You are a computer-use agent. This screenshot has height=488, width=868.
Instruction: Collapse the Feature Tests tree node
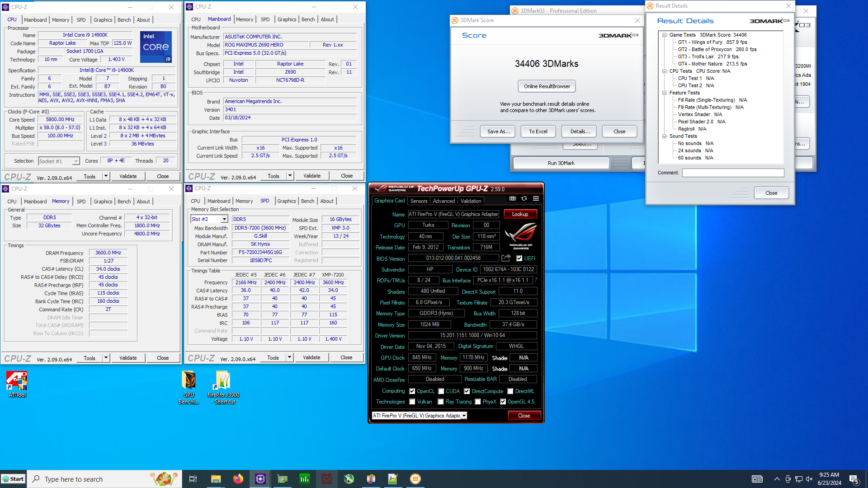665,93
